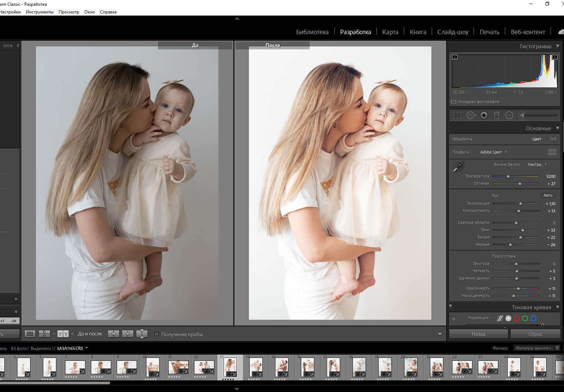Viewport: 564px width, 392px height.
Task: Copy Before settings to After
Action: [x=113, y=334]
